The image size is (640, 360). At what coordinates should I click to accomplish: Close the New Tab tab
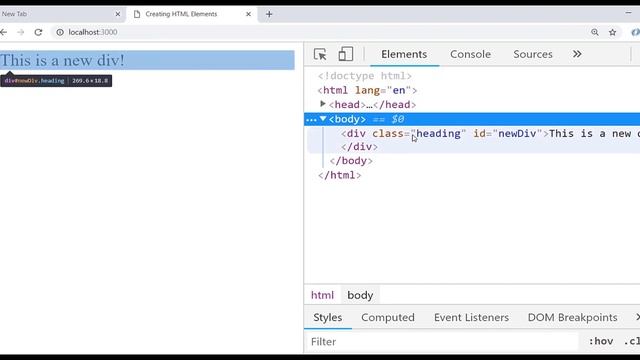click(x=118, y=14)
